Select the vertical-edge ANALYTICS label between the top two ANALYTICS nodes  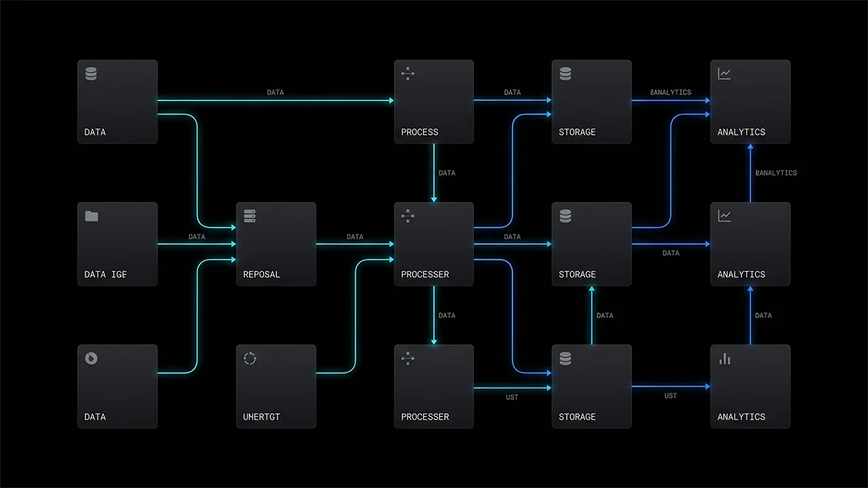pos(776,173)
